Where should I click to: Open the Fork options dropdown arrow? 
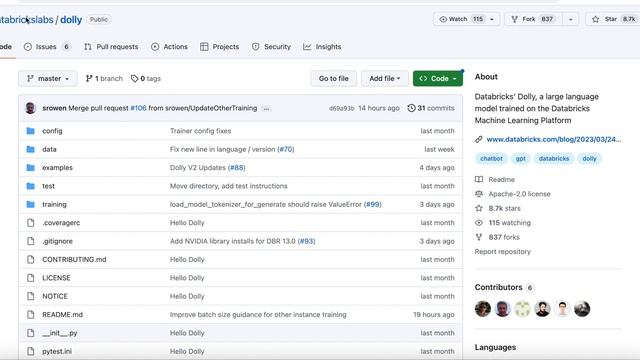click(570, 19)
